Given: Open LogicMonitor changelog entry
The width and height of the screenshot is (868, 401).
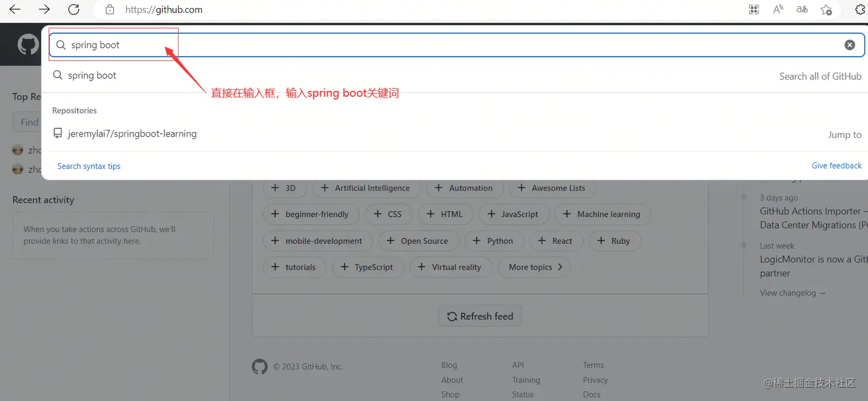Looking at the screenshot, I should tap(813, 266).
